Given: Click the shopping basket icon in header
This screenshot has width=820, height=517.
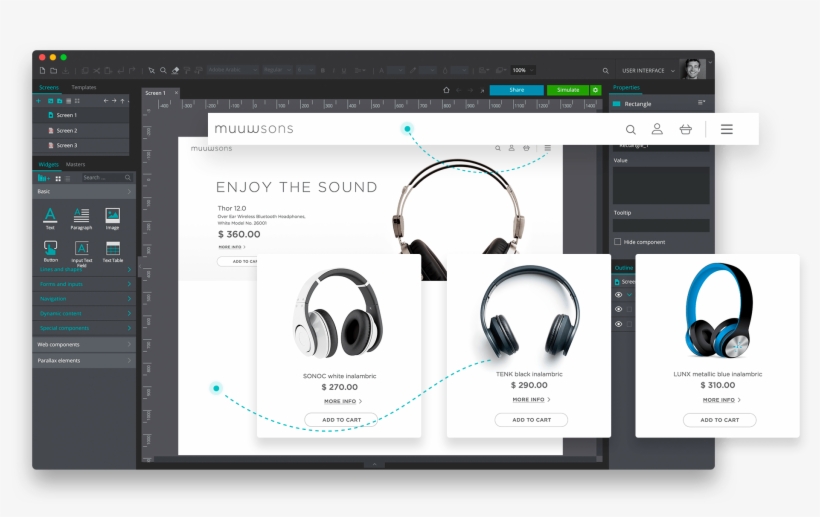Looking at the screenshot, I should (x=685, y=129).
